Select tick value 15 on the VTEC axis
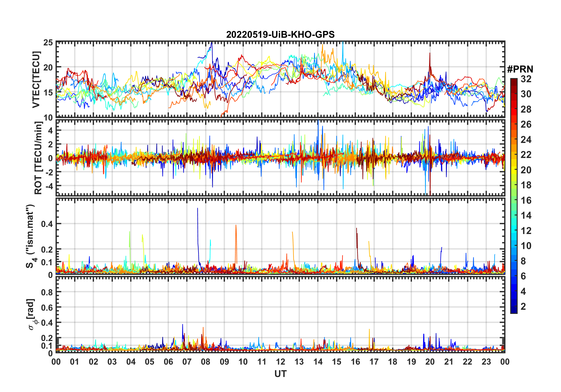This screenshot has height=392, width=561. click(x=48, y=93)
